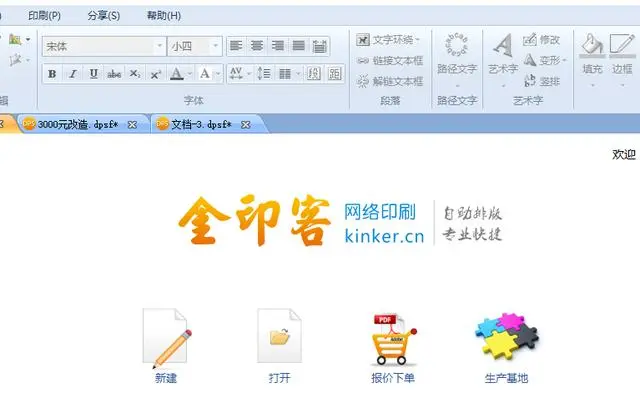Image resolution: width=640 pixels, height=408 pixels.
Task: Click the 填充 fill bucket icon
Action: 592,44
